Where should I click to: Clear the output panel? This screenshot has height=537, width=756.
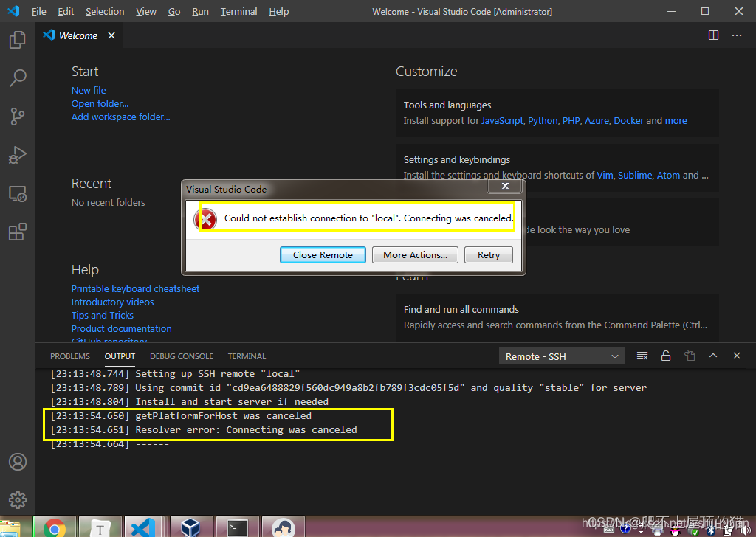642,356
